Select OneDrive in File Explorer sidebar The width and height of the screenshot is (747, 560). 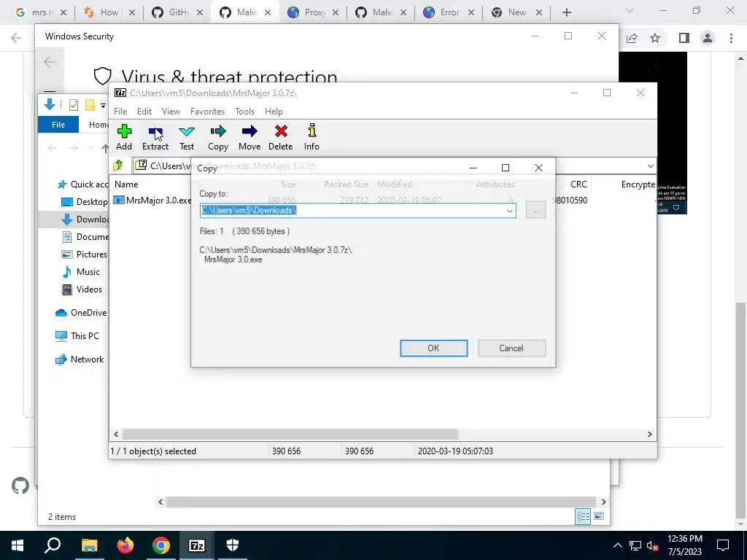(x=81, y=313)
